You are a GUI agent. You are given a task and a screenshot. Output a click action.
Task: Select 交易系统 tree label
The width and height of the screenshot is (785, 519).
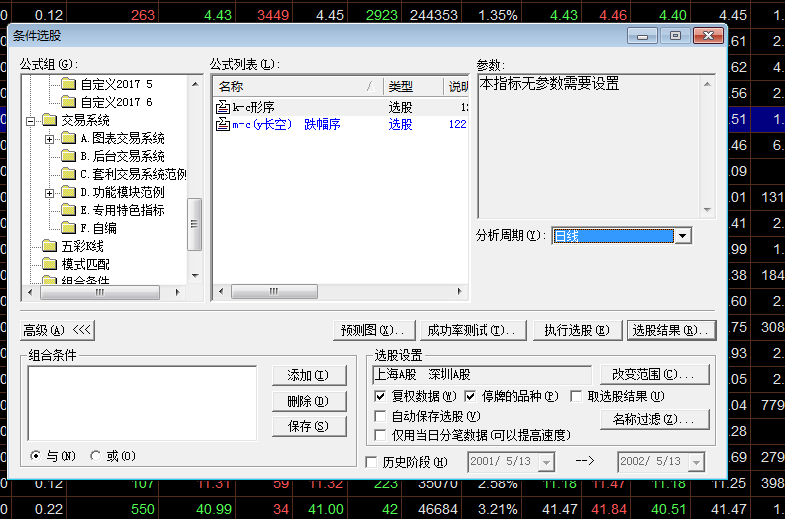[85, 120]
